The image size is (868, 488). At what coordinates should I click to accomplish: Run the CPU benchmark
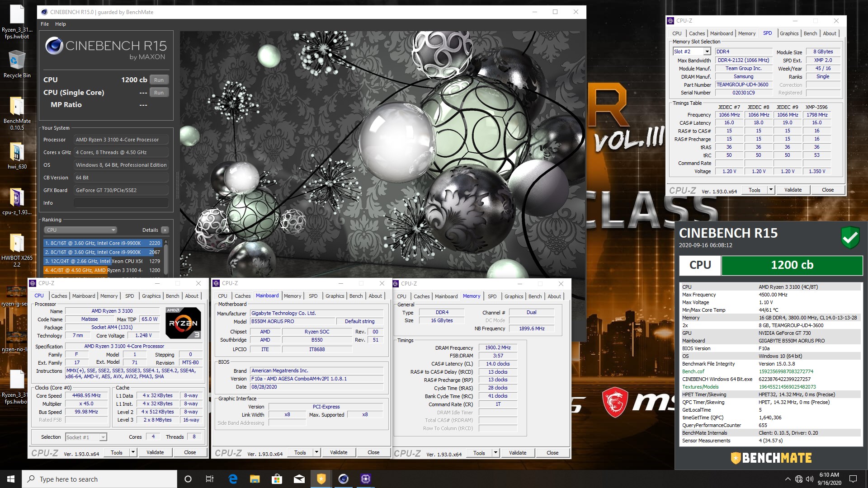click(x=159, y=80)
